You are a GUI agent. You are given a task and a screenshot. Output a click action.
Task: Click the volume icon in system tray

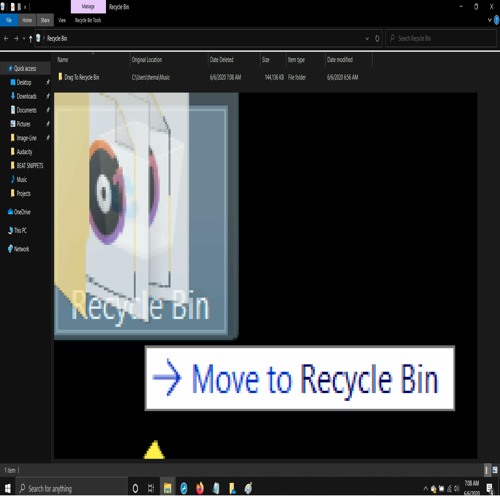[x=457, y=489]
